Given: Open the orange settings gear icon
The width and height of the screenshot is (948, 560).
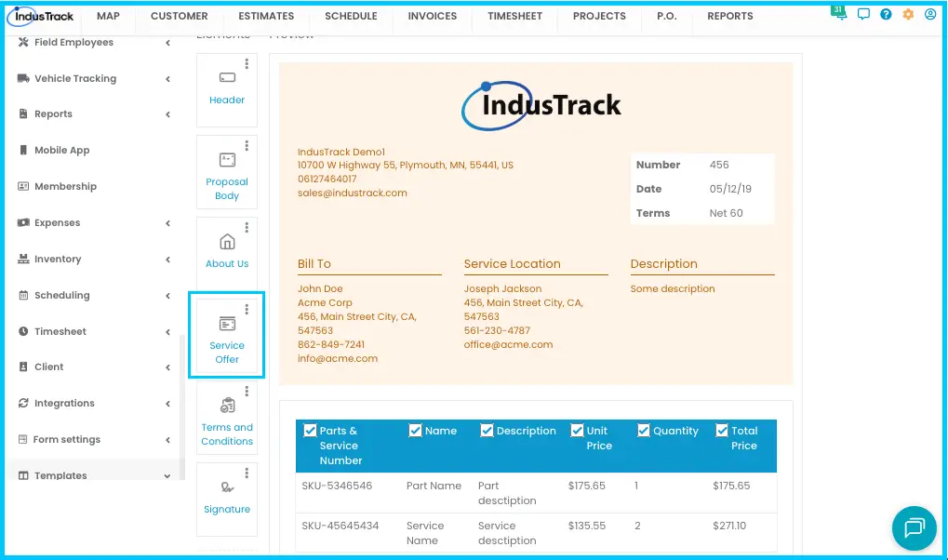Looking at the screenshot, I should tap(908, 14).
